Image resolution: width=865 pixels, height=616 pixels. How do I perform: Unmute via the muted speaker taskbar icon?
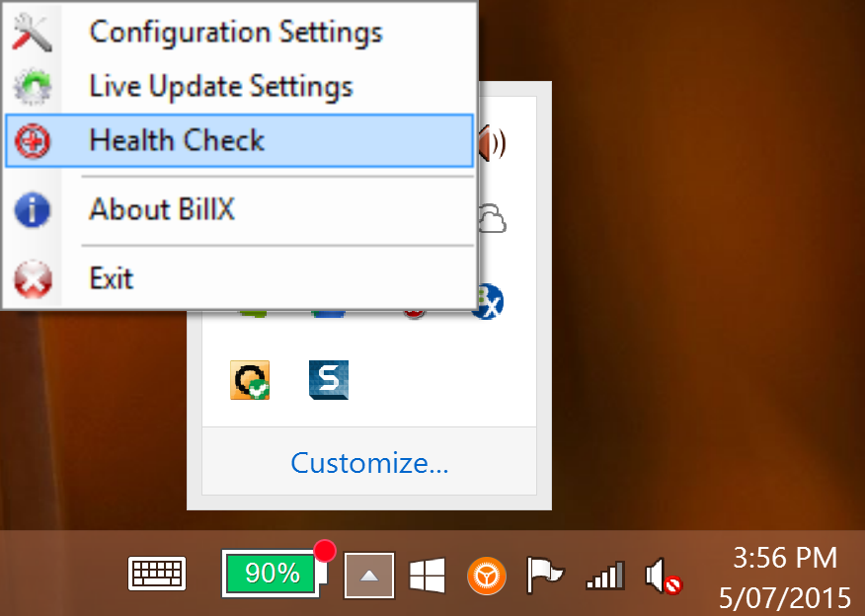[664, 576]
